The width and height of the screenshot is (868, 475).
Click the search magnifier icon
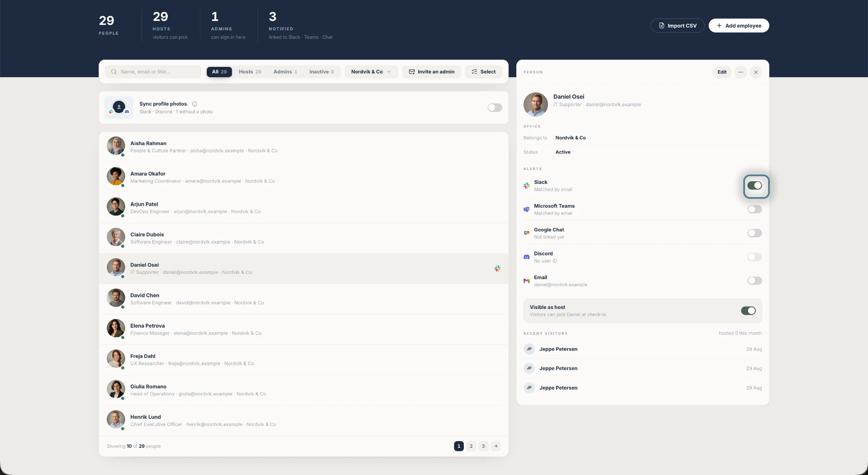point(114,72)
